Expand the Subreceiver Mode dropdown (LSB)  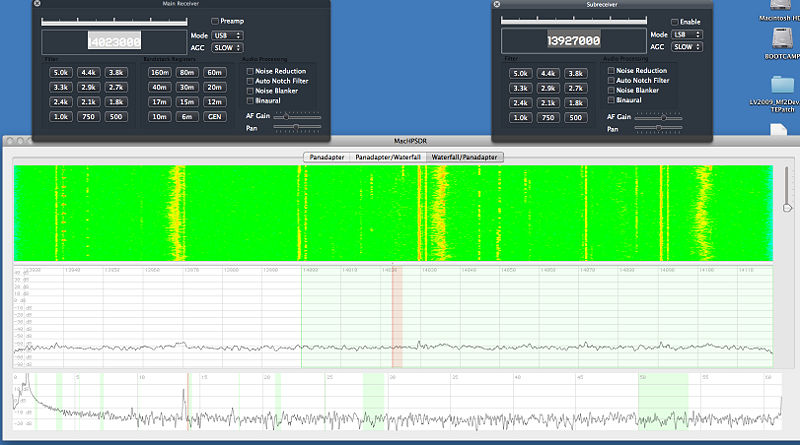point(686,35)
